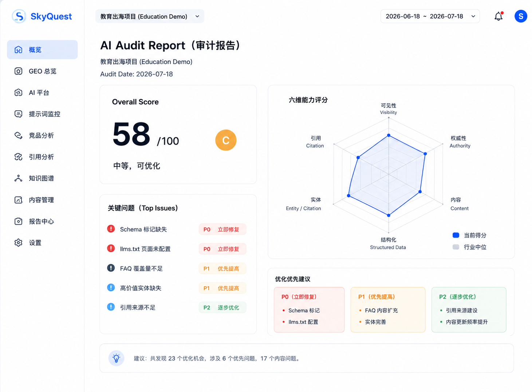Viewport: 532px width, 392px height.
Task: Click P1 优先提高 tag for FAQ 覆盖量不足
Action: (222, 268)
